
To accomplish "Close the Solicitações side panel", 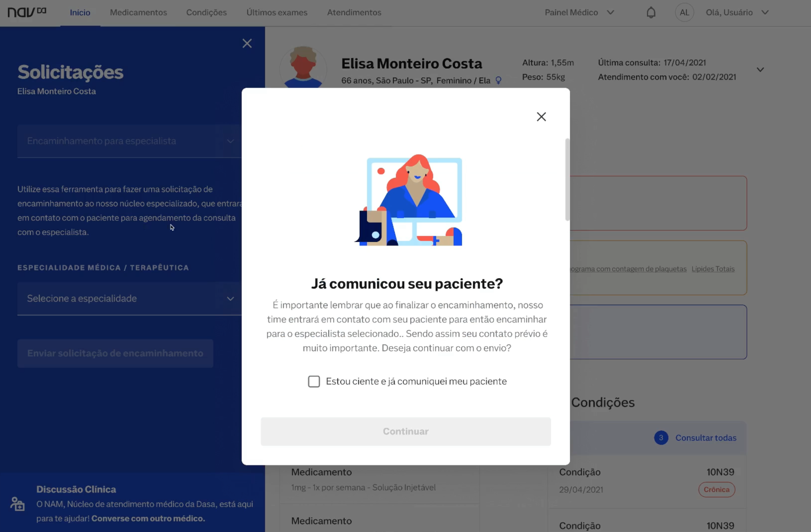I will coord(247,43).
